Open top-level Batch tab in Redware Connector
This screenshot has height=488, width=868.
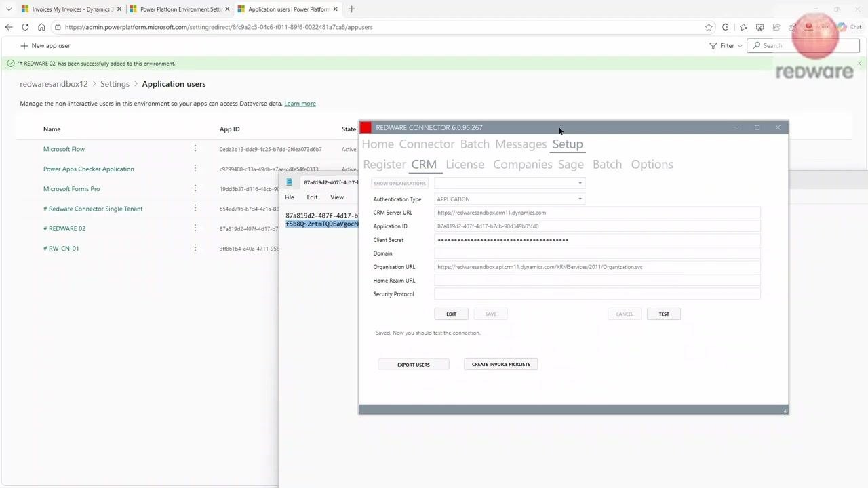(475, 144)
